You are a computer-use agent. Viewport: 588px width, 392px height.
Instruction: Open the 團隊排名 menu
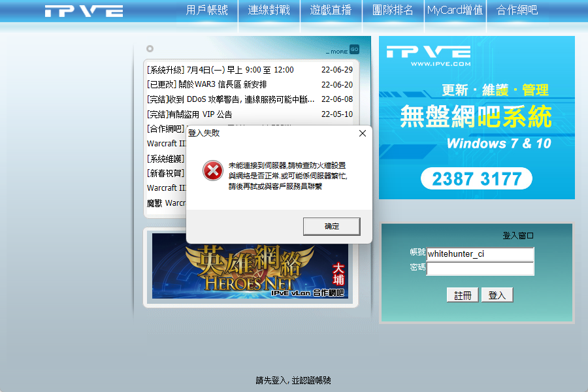(393, 10)
